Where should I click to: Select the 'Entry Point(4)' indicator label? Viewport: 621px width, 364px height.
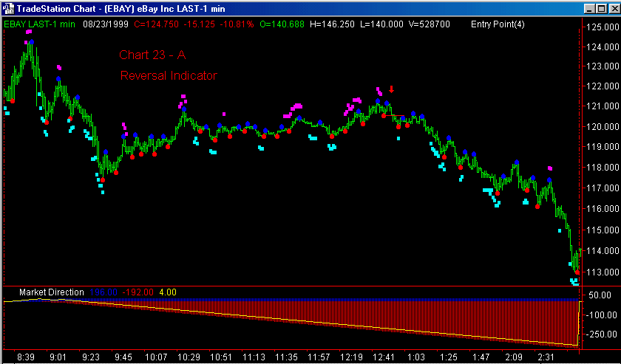(498, 24)
